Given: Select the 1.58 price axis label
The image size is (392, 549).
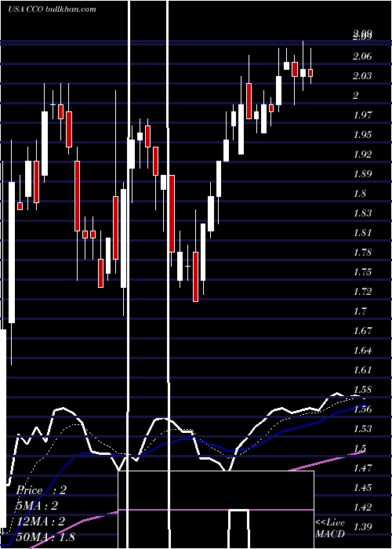Looking at the screenshot, I should tap(362, 389).
